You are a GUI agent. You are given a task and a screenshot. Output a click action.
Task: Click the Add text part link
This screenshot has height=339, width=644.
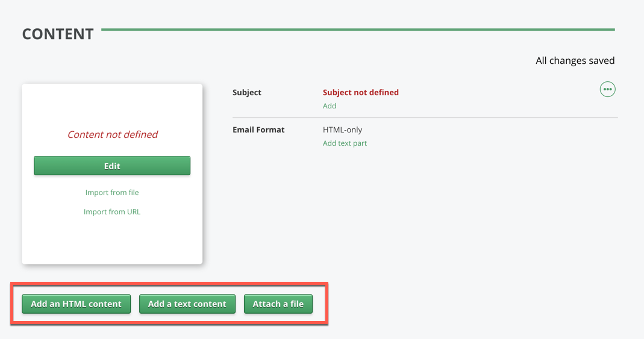[x=345, y=143]
